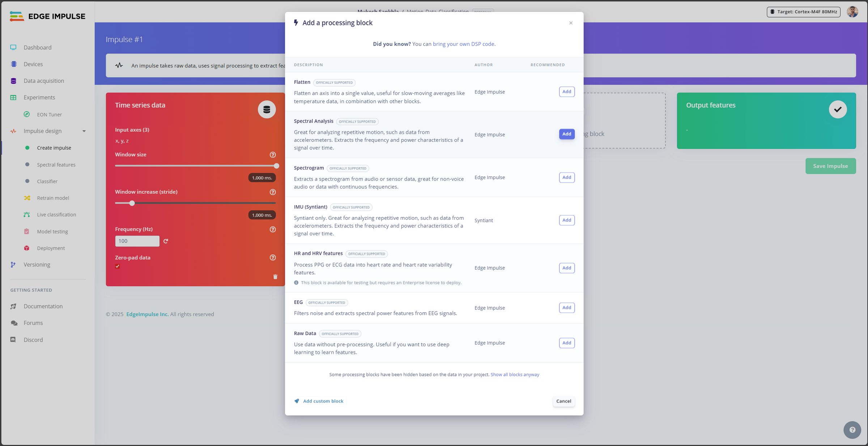This screenshot has width=868, height=446.
Task: Click the Save Impulse button
Action: pyautogui.click(x=830, y=166)
